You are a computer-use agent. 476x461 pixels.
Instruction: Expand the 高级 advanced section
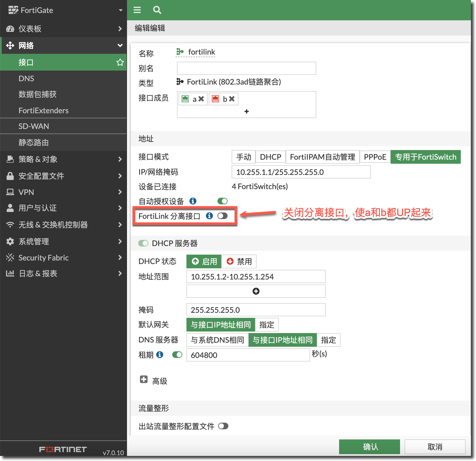click(x=144, y=380)
